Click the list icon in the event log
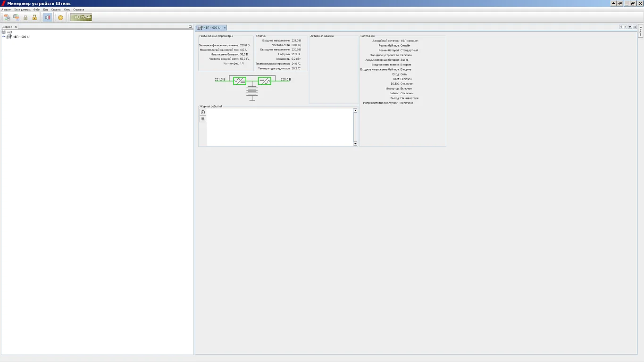 203,119
